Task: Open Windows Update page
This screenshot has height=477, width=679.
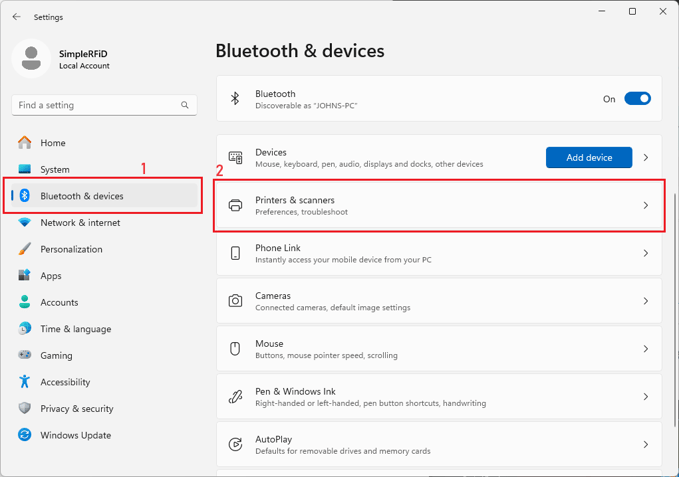Action: (x=104, y=435)
